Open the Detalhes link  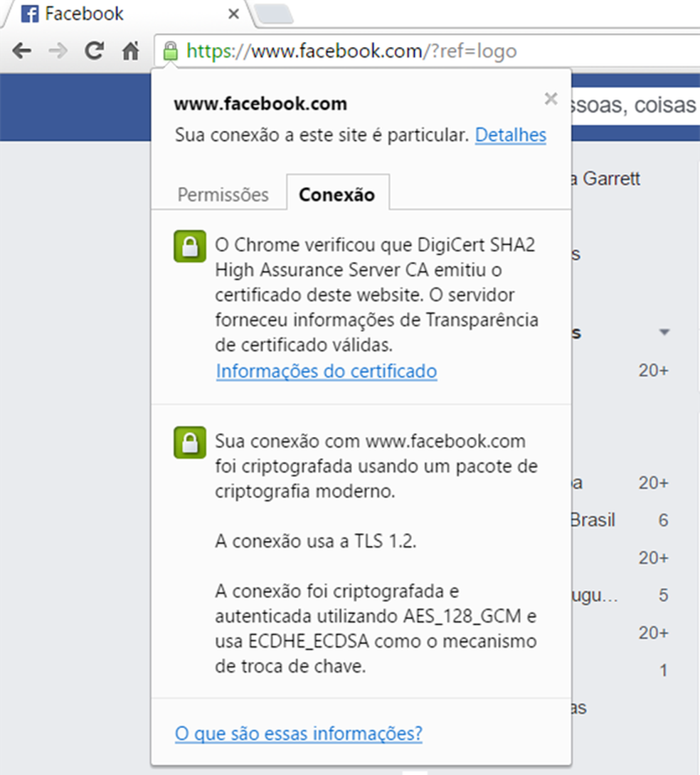[x=510, y=135]
